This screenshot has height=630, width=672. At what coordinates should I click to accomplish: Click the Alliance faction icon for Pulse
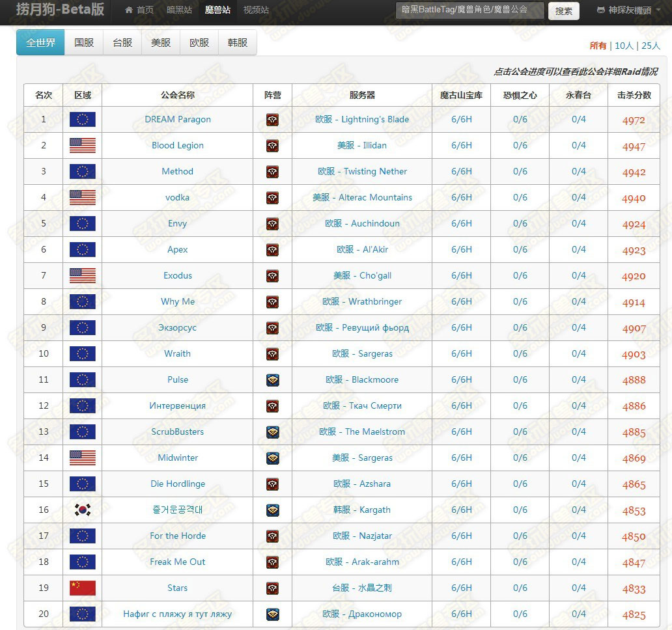[273, 380]
